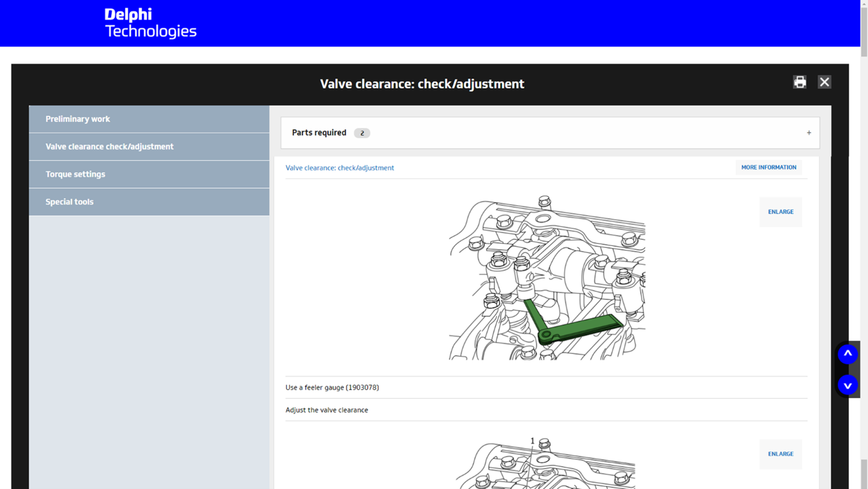
Task: Click the print icon in dialog header
Action: pyautogui.click(x=800, y=82)
